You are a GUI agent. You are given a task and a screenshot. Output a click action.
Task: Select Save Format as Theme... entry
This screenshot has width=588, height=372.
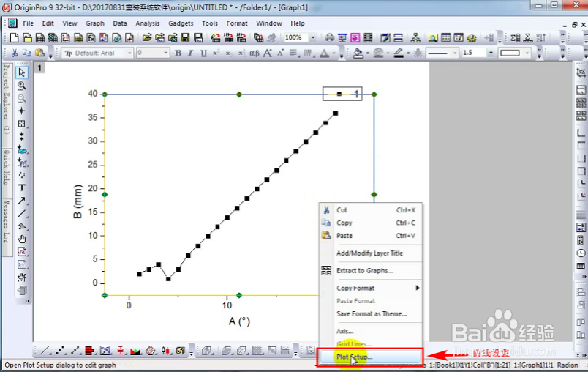pyautogui.click(x=370, y=314)
